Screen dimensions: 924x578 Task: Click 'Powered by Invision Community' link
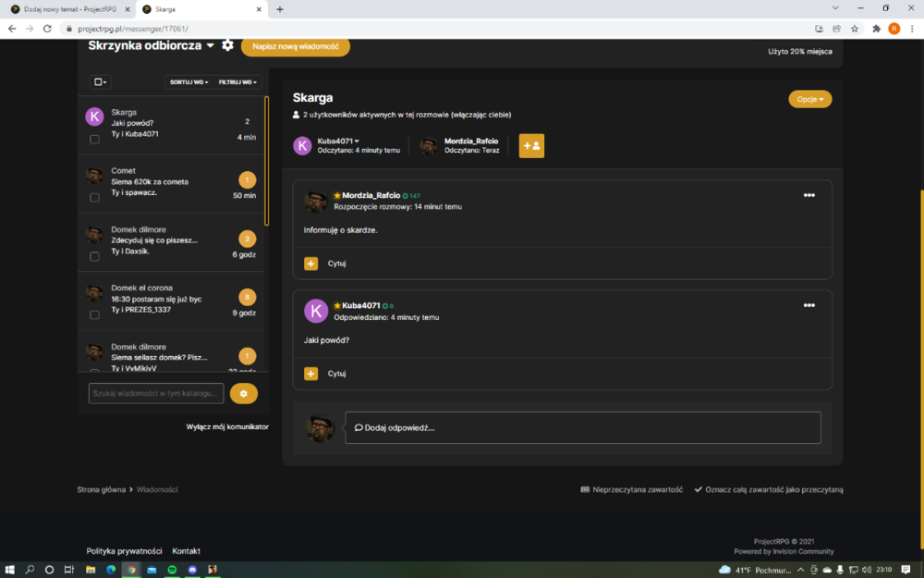(x=784, y=551)
